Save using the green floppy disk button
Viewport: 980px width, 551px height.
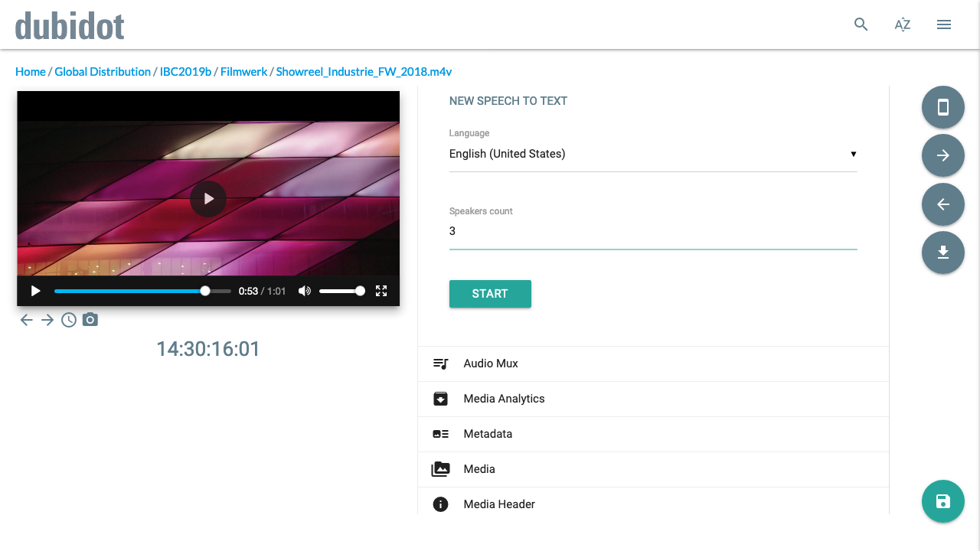click(x=943, y=501)
